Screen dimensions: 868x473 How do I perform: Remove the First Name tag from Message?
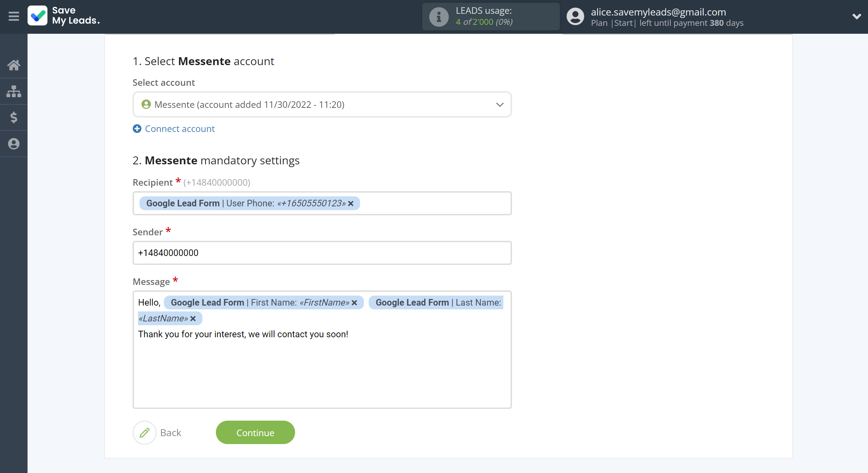[354, 303]
